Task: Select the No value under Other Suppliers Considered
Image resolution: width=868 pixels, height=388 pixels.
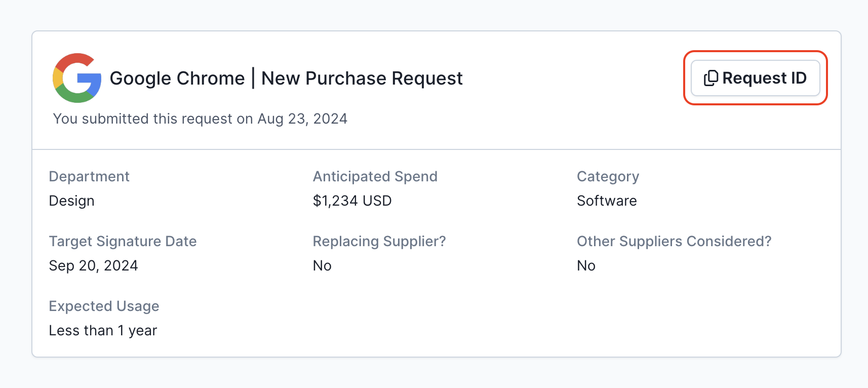Action: point(586,265)
